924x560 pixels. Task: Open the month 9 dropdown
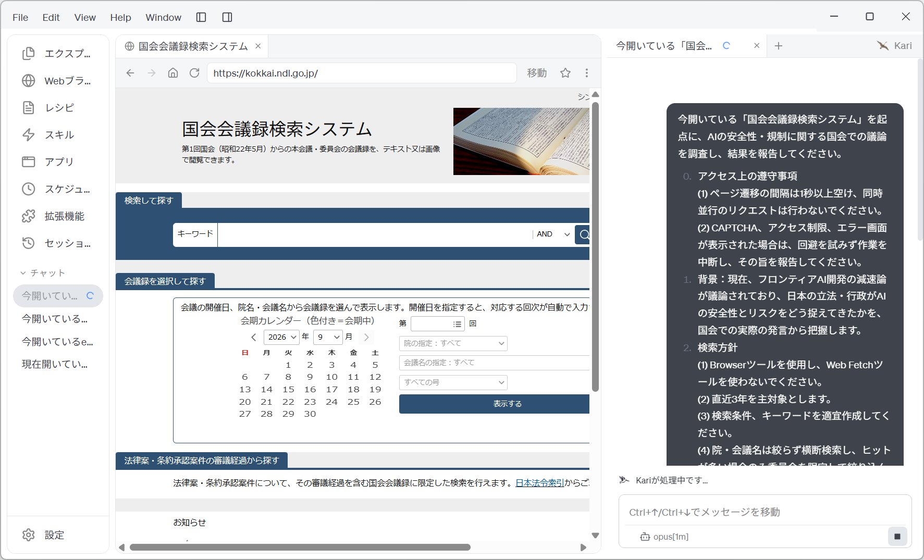(x=328, y=337)
